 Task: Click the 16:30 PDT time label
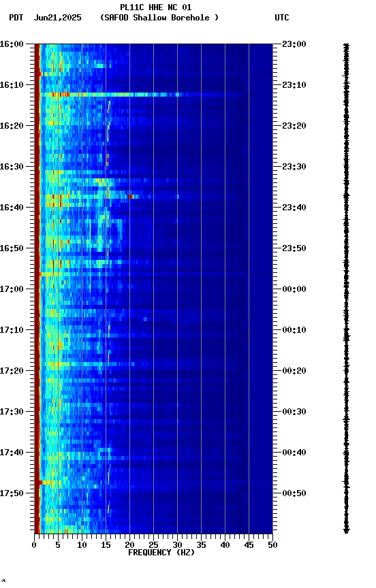point(12,167)
